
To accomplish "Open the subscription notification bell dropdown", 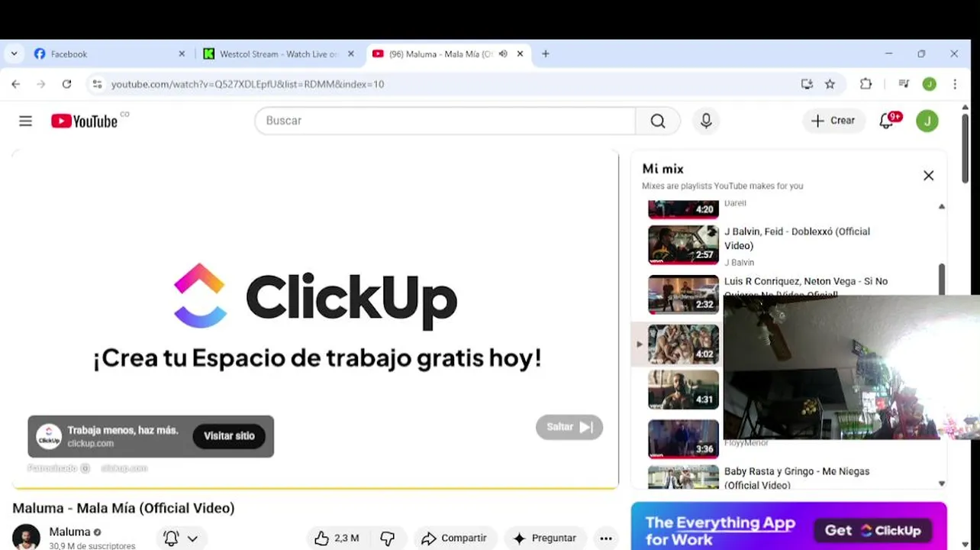I will point(182,539).
